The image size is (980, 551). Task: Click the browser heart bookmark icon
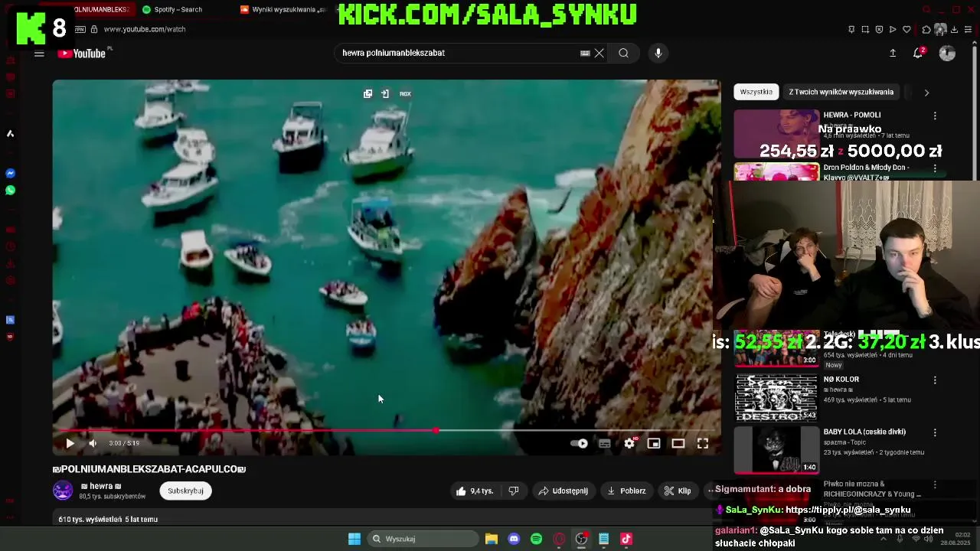point(906,29)
